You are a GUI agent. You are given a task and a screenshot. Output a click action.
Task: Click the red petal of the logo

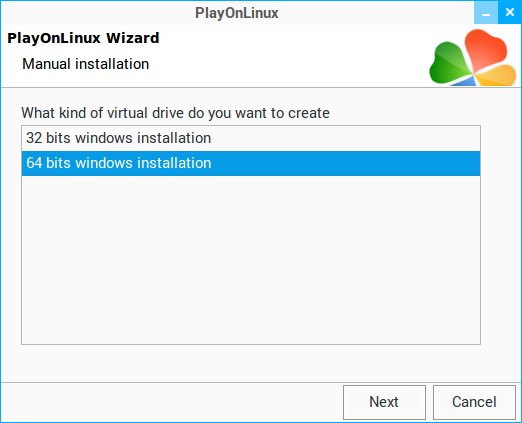pos(486,50)
